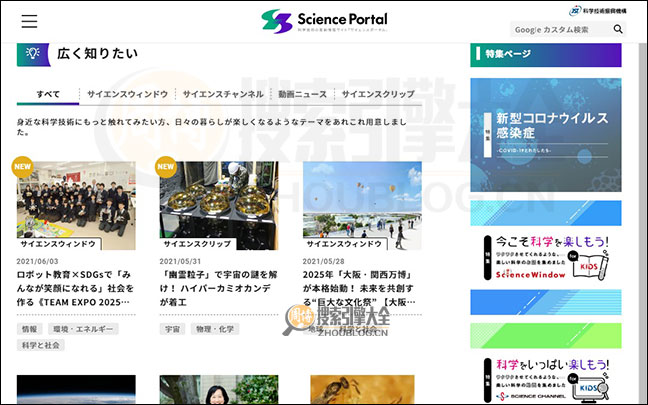Click the 科学と社会 tag under robot article
The height and width of the screenshot is (405, 648).
pos(40,345)
